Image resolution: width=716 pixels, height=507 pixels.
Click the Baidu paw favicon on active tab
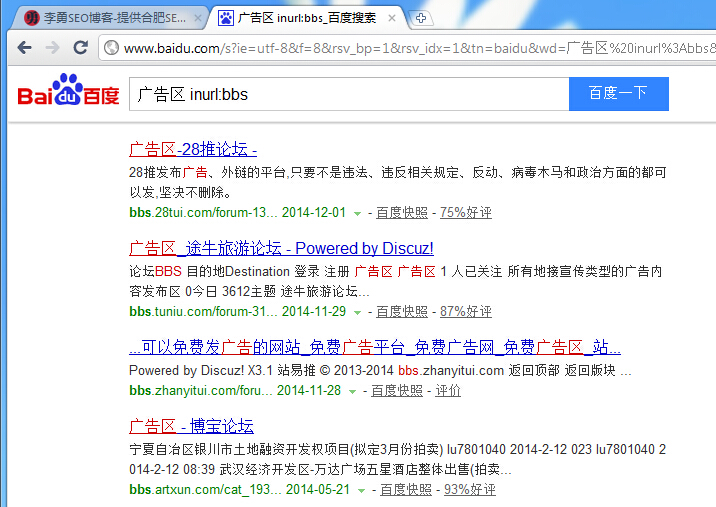click(226, 18)
